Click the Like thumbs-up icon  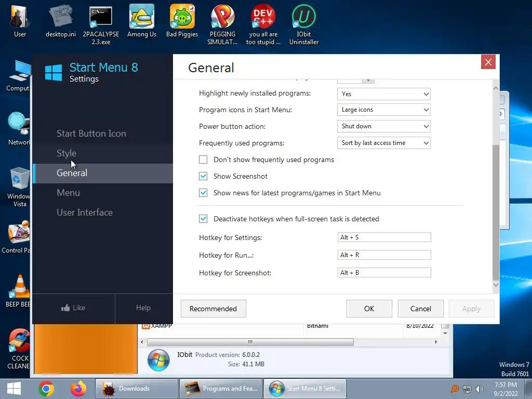click(x=65, y=308)
